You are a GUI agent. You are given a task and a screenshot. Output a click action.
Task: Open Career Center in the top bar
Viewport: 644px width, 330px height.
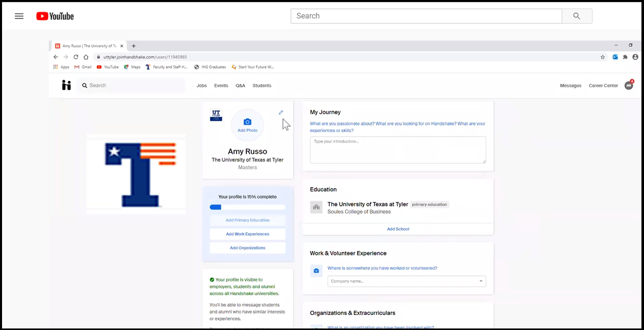click(603, 86)
